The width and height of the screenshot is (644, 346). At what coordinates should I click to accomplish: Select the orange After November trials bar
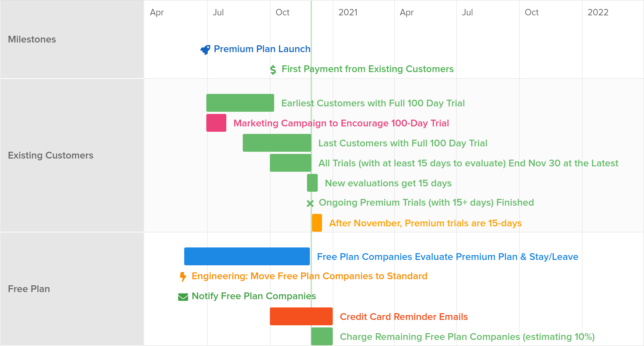click(x=317, y=223)
